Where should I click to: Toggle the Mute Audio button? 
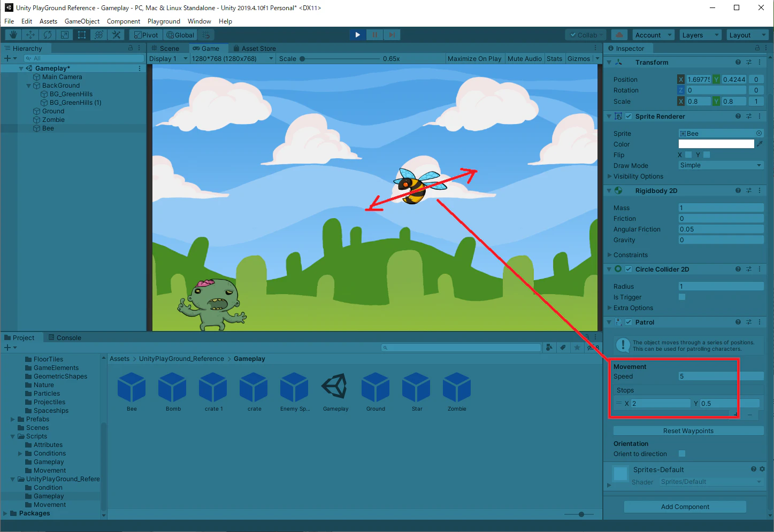[524, 58]
